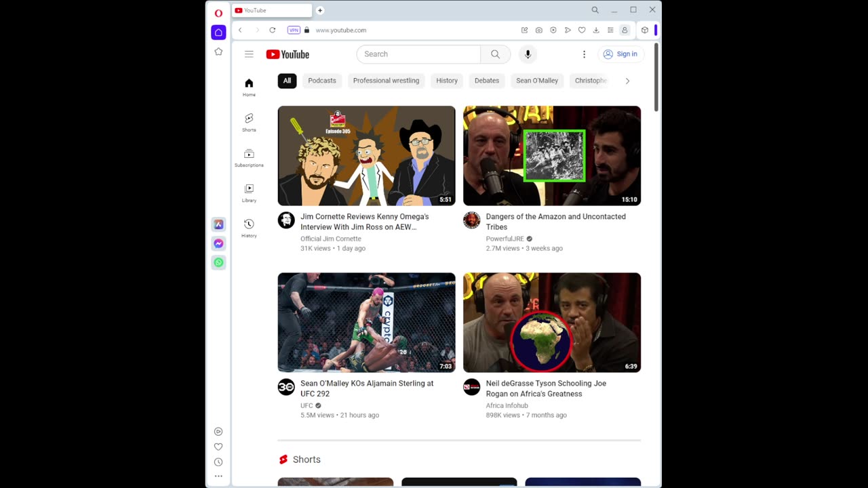The image size is (868, 488).
Task: Open Shorts in YouTube mini guide
Action: click(x=249, y=122)
